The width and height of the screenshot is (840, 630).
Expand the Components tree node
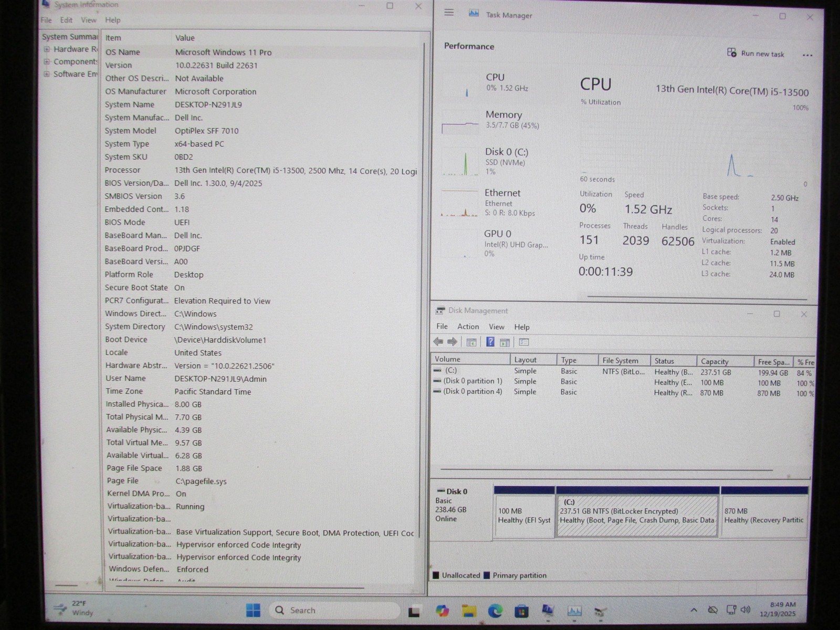tap(47, 62)
